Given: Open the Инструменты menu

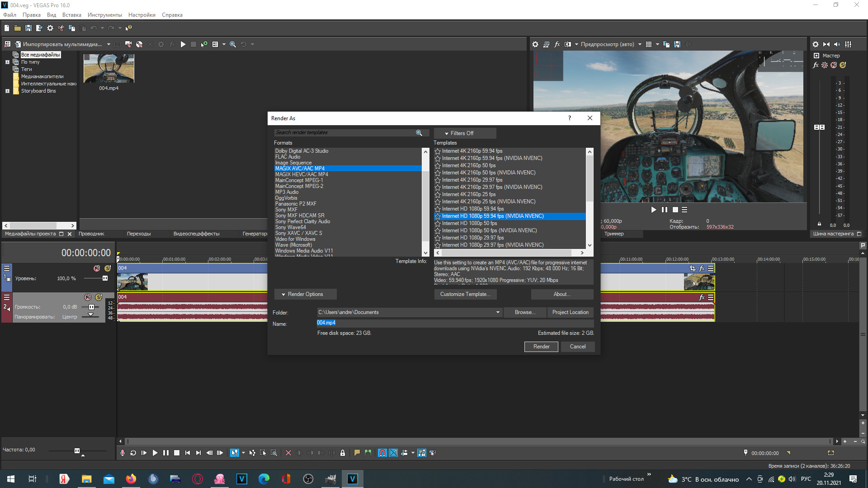Looking at the screenshot, I should click(104, 15).
